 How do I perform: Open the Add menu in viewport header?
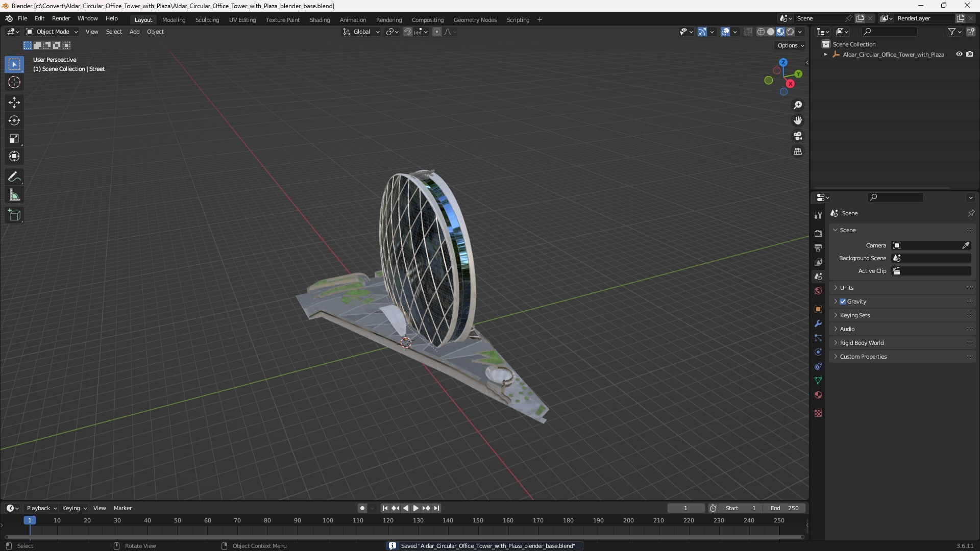[134, 32]
